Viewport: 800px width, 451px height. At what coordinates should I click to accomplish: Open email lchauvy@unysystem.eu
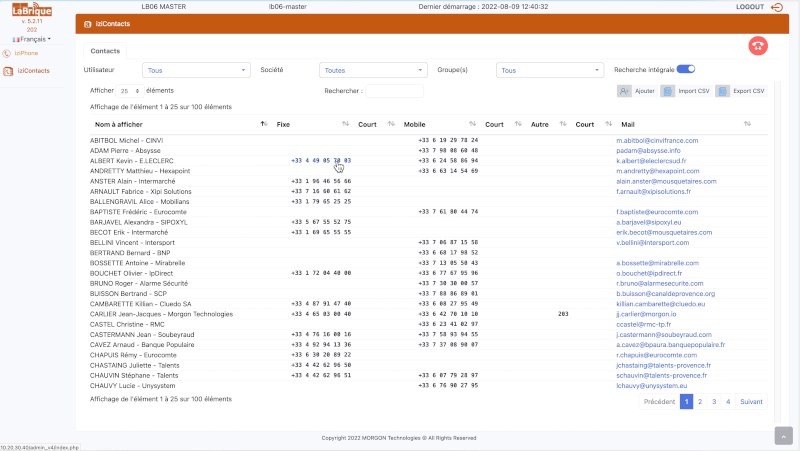pyautogui.click(x=652, y=386)
